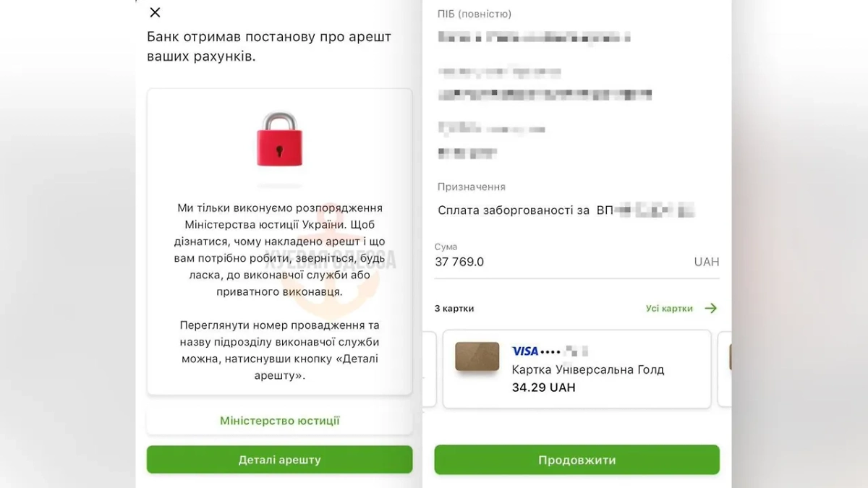868x488 pixels.
Task: Tap the 3 картки counter label
Action: 454,308
